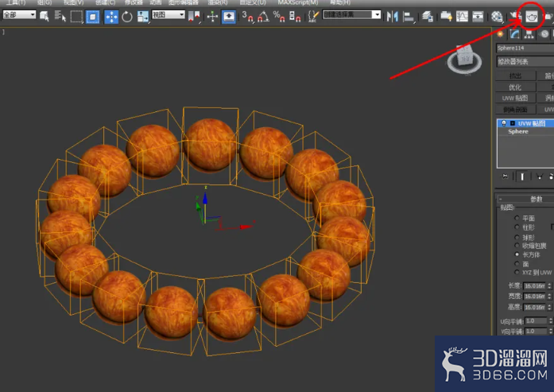Open the Graphite ribbon toggle icon
The height and width of the screenshot is (392, 554).
pos(446,16)
